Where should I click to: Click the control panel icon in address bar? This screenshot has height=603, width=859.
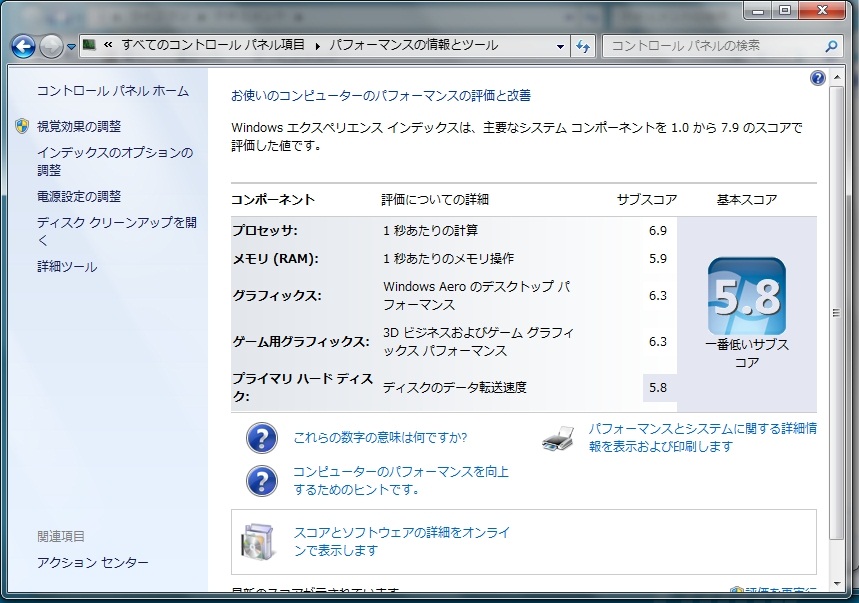click(x=89, y=45)
